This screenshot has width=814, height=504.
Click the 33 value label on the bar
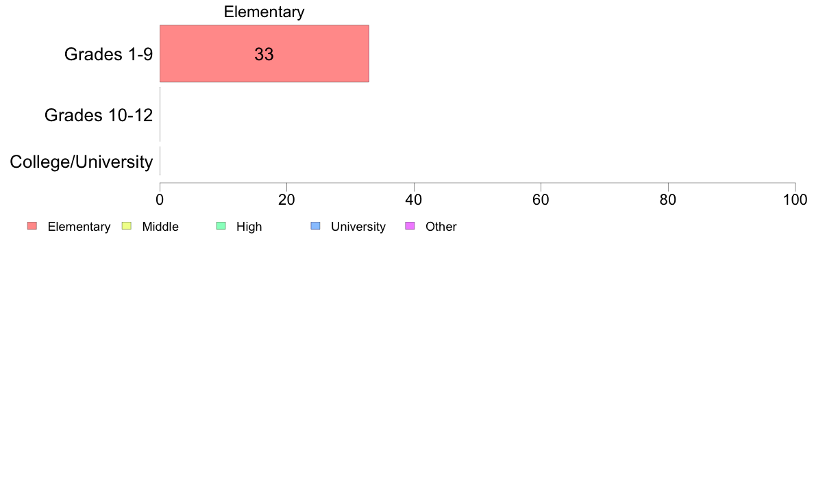(264, 54)
